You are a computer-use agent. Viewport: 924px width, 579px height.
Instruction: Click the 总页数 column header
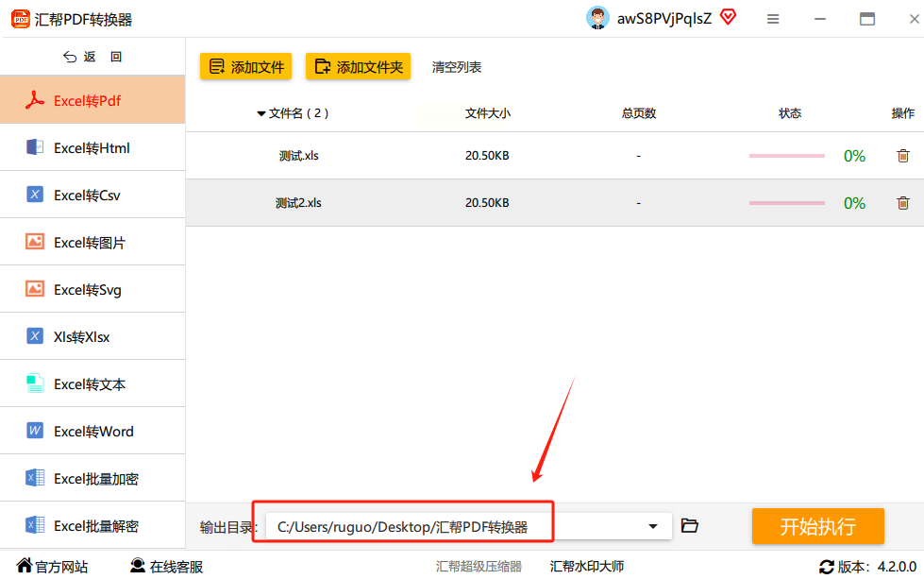click(639, 113)
